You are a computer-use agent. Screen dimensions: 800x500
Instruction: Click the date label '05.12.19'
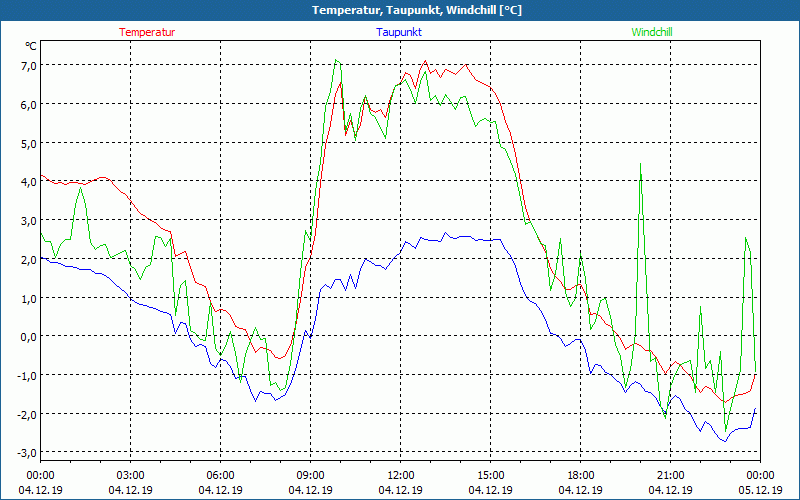[x=760, y=490]
